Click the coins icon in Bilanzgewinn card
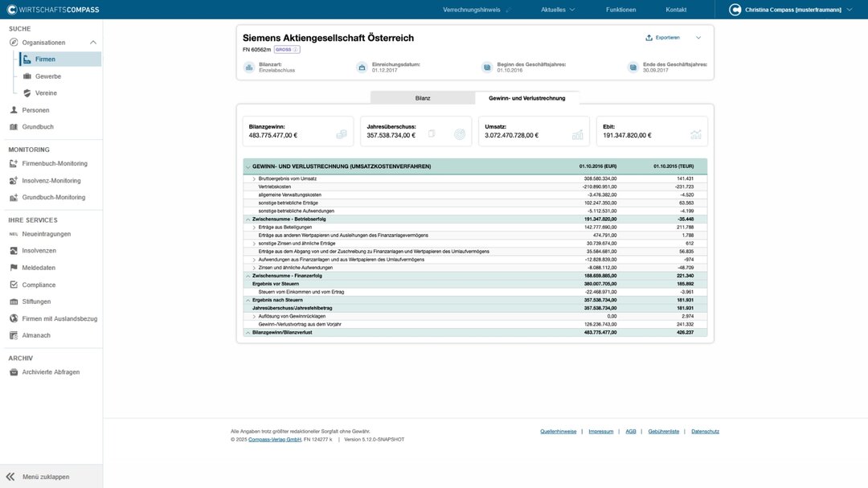Viewport: 868px width, 488px height. (342, 134)
